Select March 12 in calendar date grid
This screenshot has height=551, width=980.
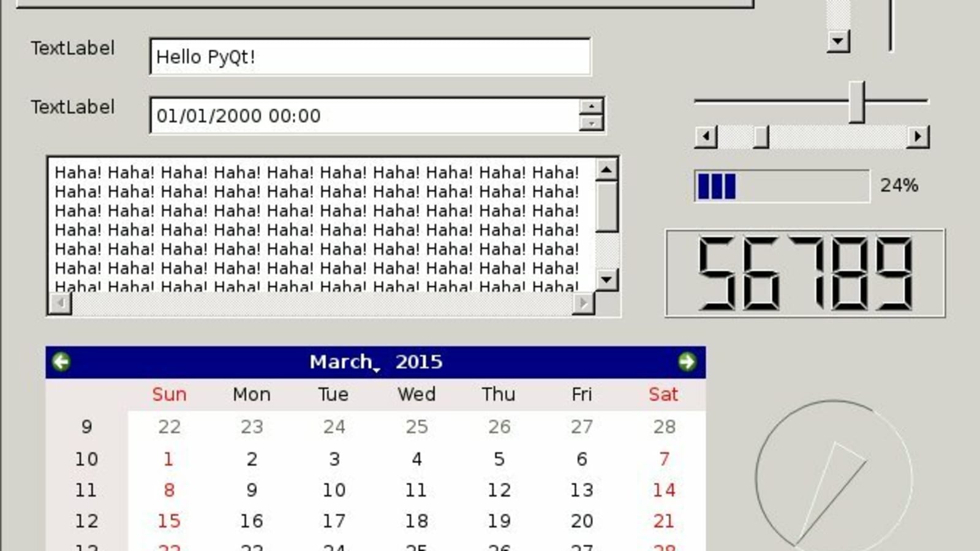tap(499, 490)
